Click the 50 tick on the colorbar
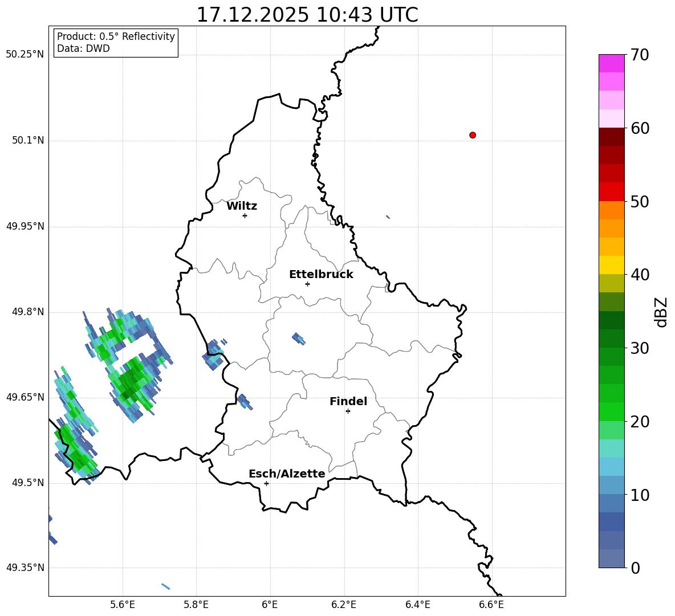Viewport: 675px width, 616px height. (639, 201)
